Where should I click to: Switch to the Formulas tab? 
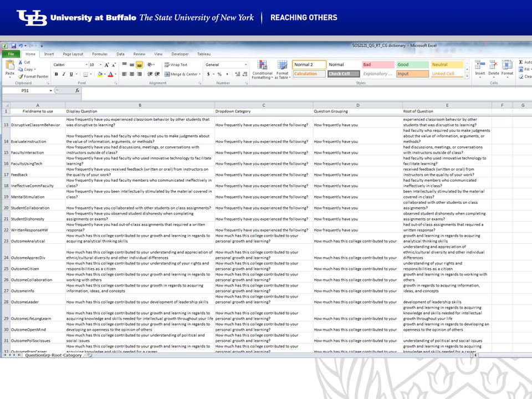pos(100,54)
